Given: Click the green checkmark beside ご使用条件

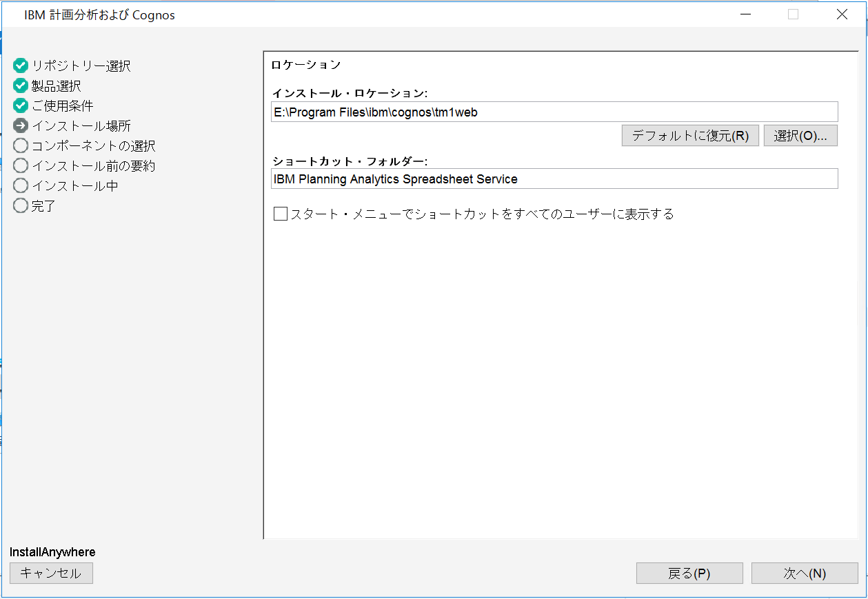Looking at the screenshot, I should 21,106.
